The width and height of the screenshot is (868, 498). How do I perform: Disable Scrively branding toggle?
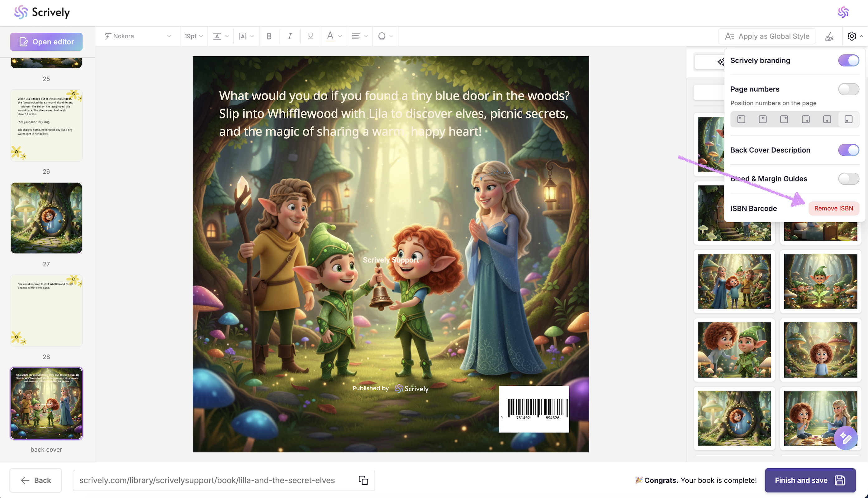tap(848, 61)
